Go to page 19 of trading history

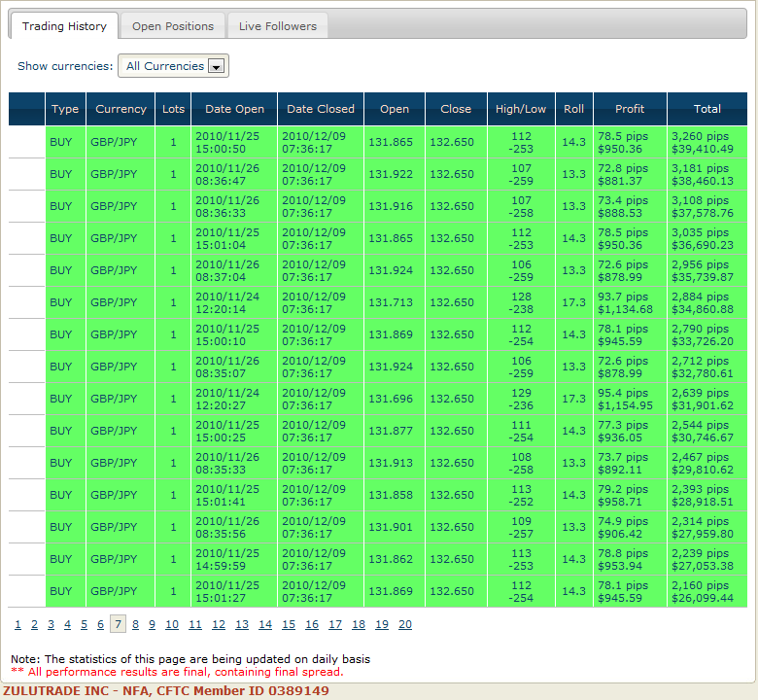click(x=382, y=624)
